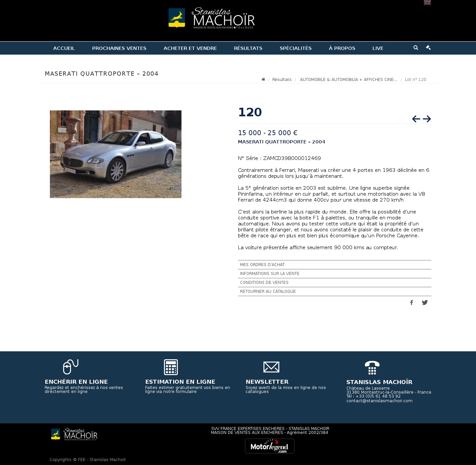Click the footer Stanislas Machoïr logo
Screen dimensions: 476x465
coord(74,434)
